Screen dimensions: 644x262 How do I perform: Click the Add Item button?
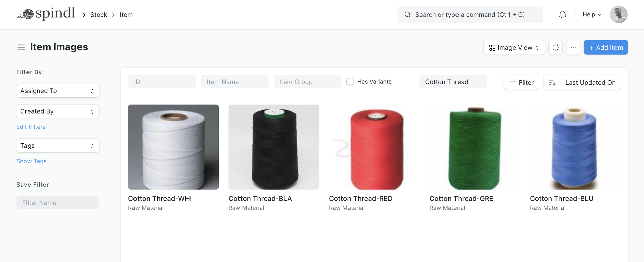(605, 47)
